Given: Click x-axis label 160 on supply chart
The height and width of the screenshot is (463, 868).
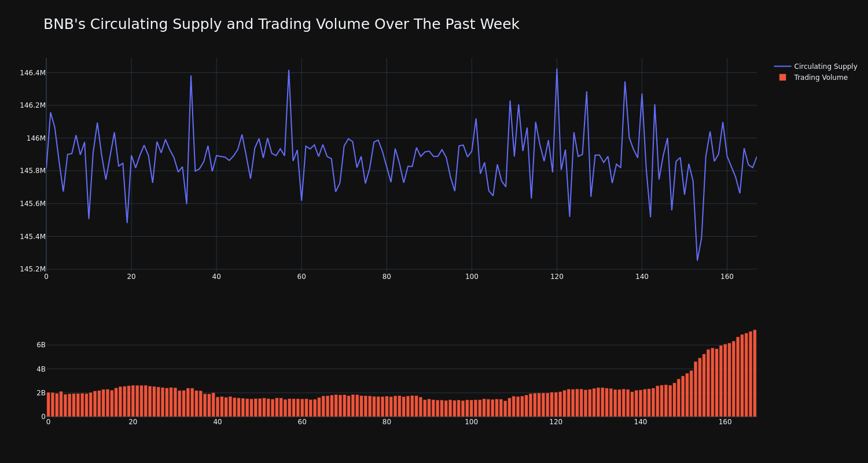Looking at the screenshot, I should point(727,277).
